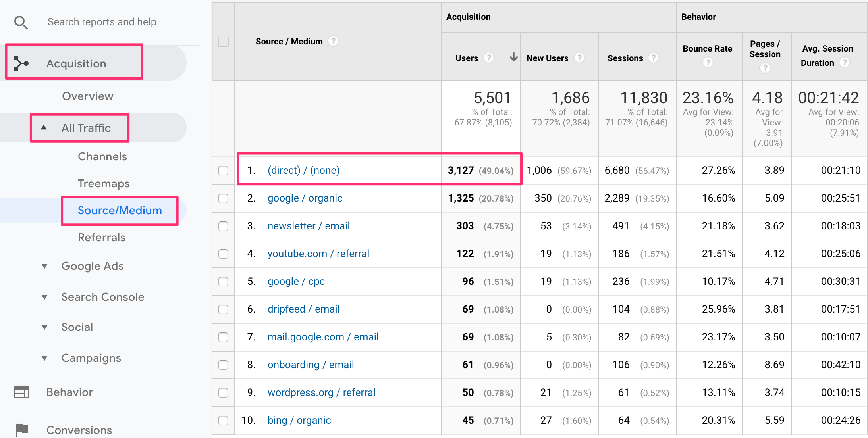Click the search magnifier icon
Viewport: 868px width, 438px height.
pos(21,23)
